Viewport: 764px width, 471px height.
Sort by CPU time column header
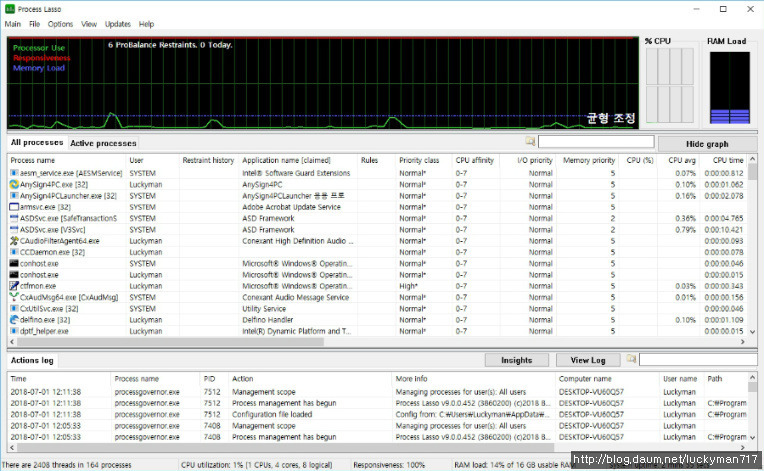pyautogui.click(x=724, y=160)
